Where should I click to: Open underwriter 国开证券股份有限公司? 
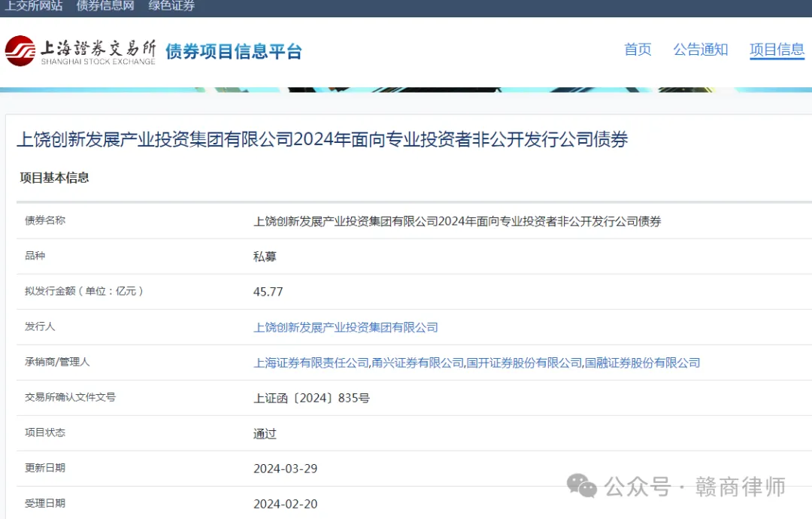point(525,363)
